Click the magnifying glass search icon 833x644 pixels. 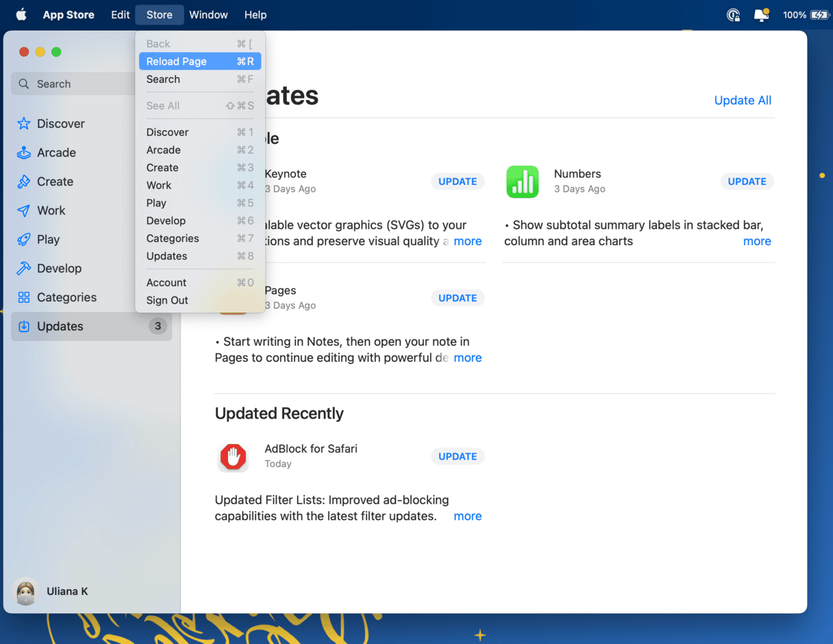[x=24, y=84]
